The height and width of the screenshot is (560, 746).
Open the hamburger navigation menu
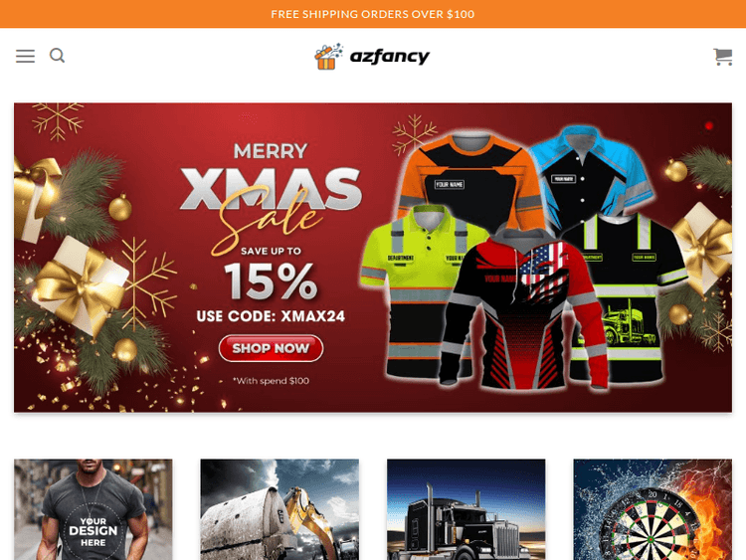tap(25, 56)
